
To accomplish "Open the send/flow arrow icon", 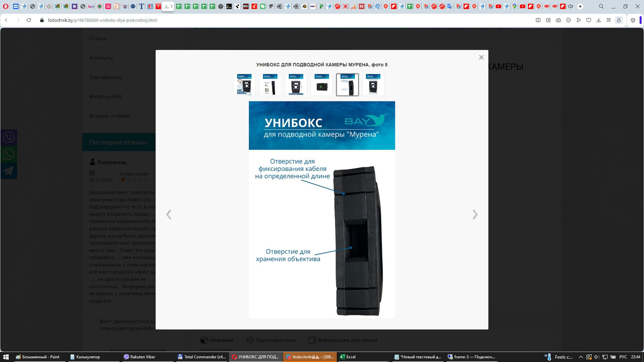I will tap(579, 20).
